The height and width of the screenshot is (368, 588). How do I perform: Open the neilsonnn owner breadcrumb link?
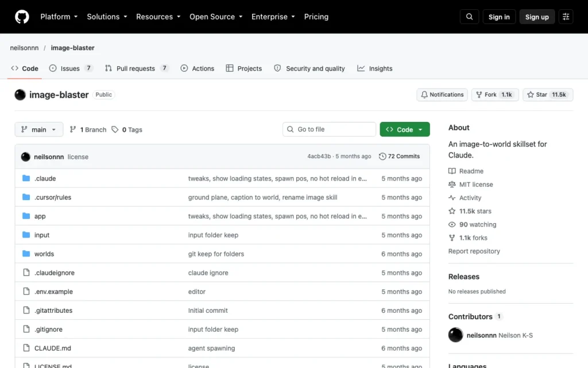click(24, 48)
